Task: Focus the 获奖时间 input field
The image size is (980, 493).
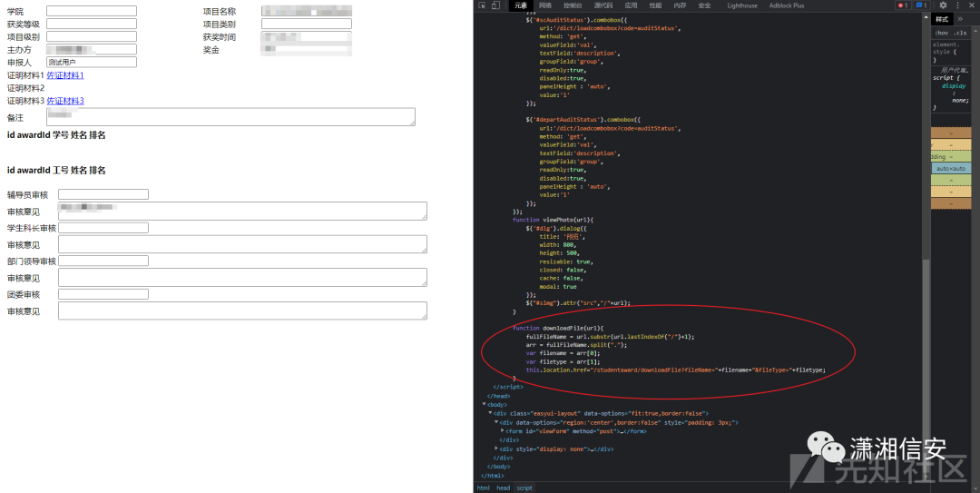Action: 307,37
